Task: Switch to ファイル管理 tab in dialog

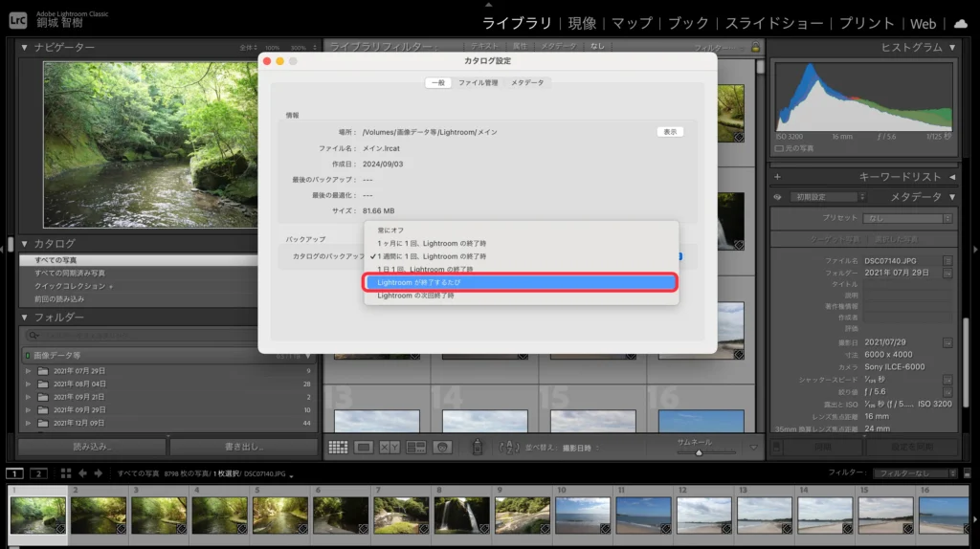Action: point(478,83)
